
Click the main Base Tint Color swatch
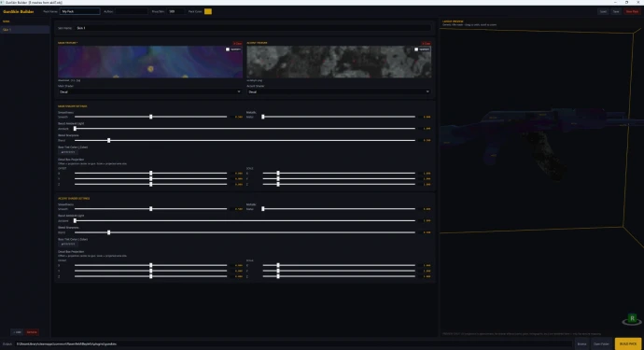click(x=68, y=152)
